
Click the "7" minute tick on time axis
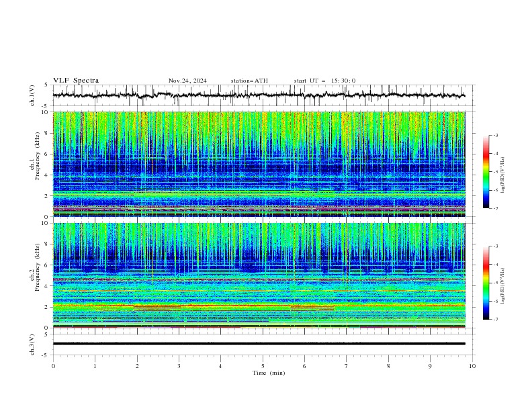[x=347, y=366]
